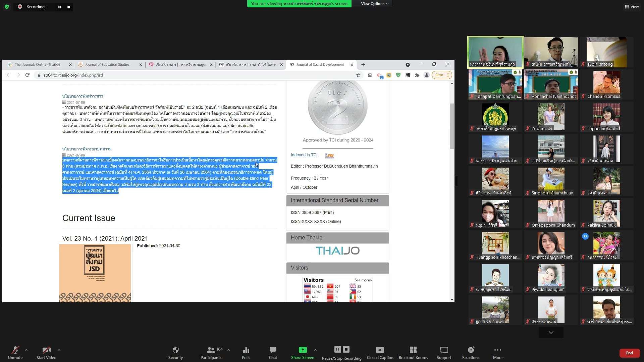Viewport: 644px width, 362px height.
Task: Open the Chat panel icon
Action: (x=273, y=350)
